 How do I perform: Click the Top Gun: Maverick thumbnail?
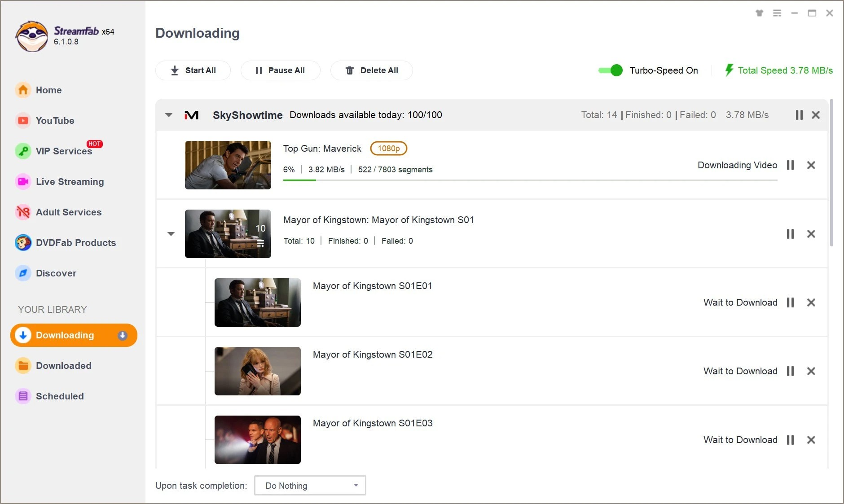point(228,165)
